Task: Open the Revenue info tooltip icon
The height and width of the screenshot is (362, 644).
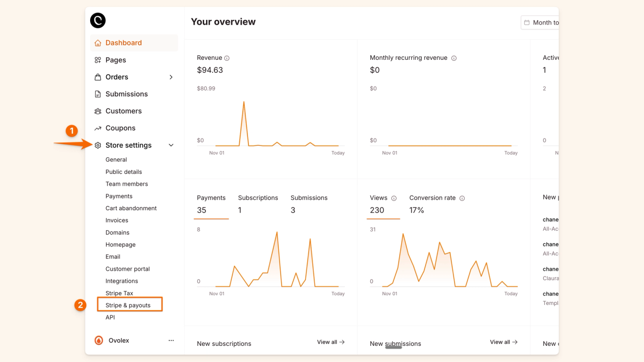Action: point(227,57)
